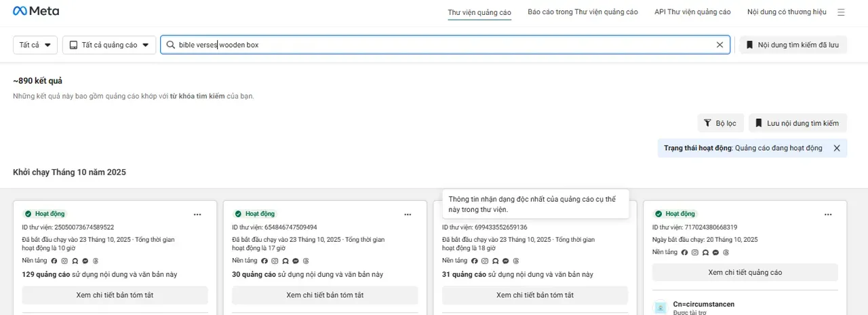This screenshot has height=315, width=868.
Task: Open the hamburger menu in top navigation
Action: [x=841, y=12]
